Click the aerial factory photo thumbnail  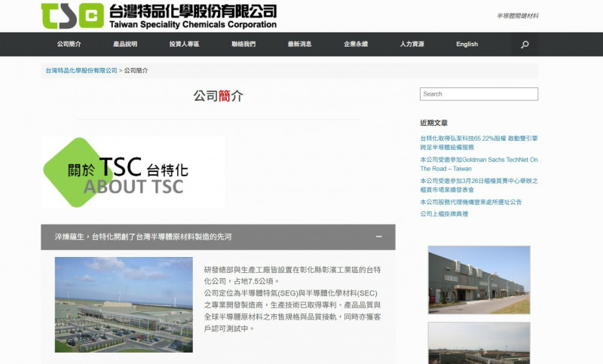[124, 304]
